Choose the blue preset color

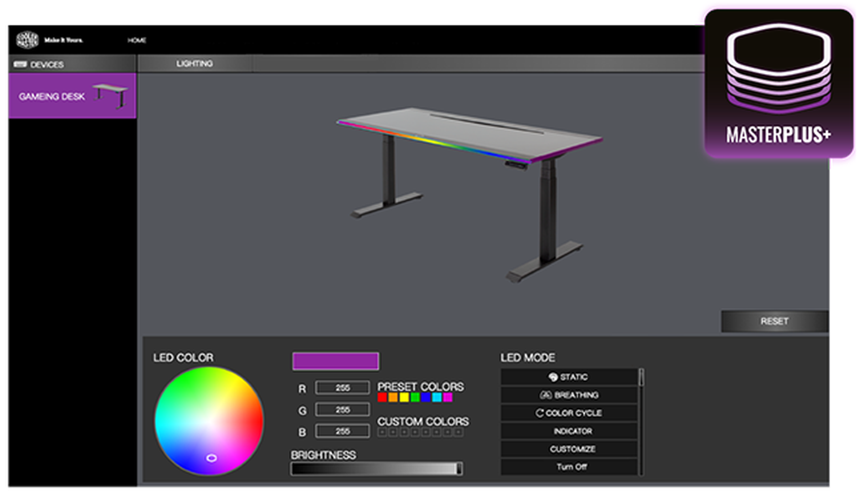pos(426,397)
